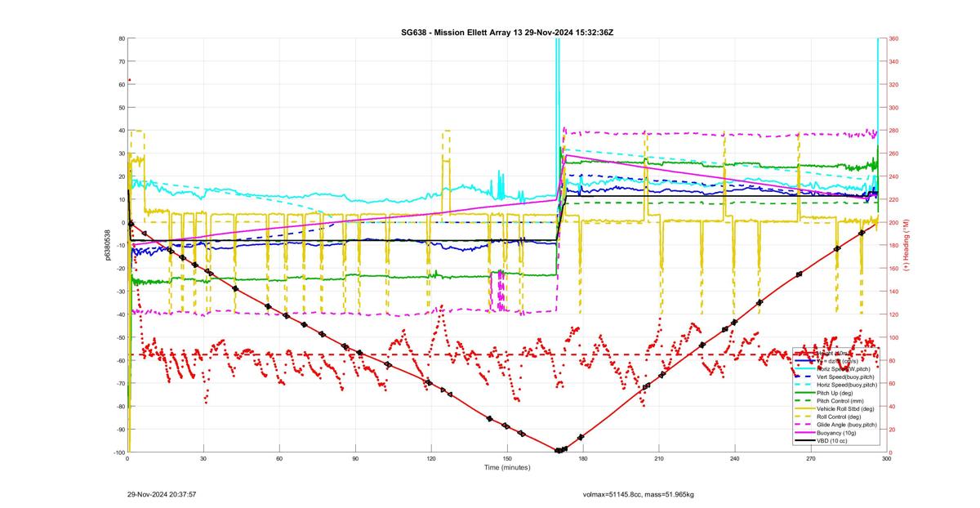Select the 150 tick on the time axis

click(x=507, y=459)
